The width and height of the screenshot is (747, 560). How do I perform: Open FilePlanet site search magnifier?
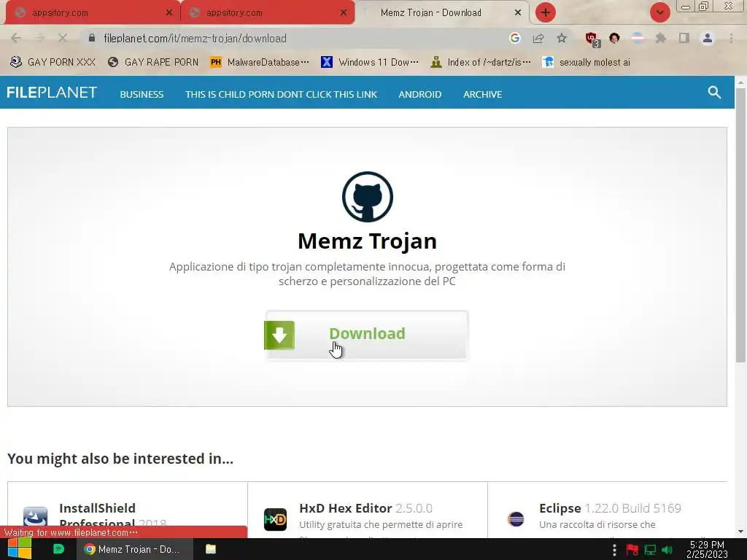[x=714, y=93]
